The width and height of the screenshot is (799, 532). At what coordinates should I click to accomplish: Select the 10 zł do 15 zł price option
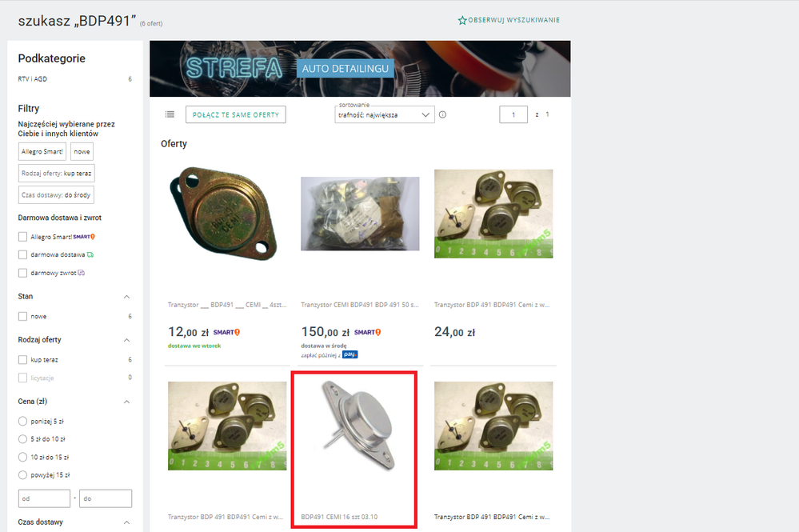pos(22,457)
